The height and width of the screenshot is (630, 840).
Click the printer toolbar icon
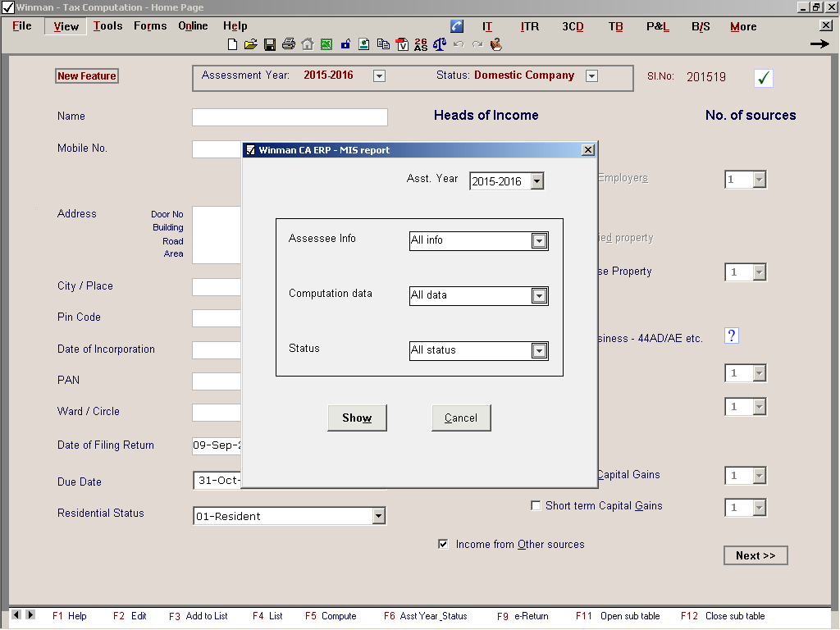pyautogui.click(x=288, y=44)
